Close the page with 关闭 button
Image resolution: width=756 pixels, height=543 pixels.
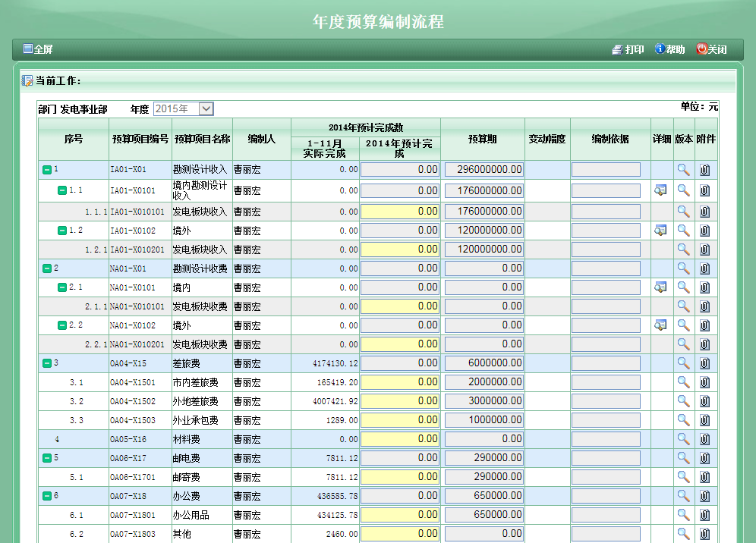[711, 49]
